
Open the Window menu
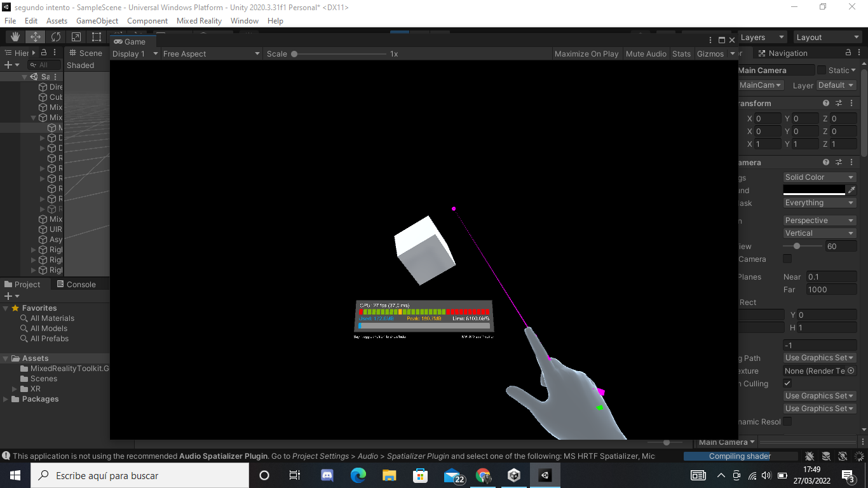click(245, 21)
